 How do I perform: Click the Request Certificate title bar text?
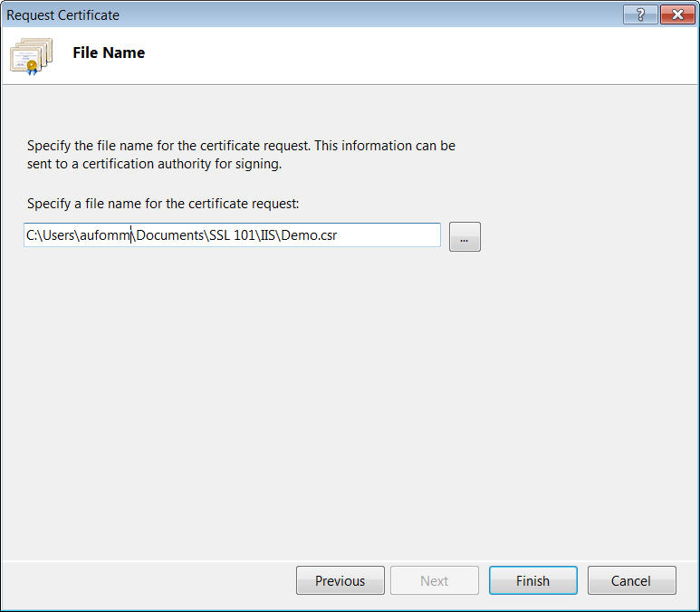[63, 14]
